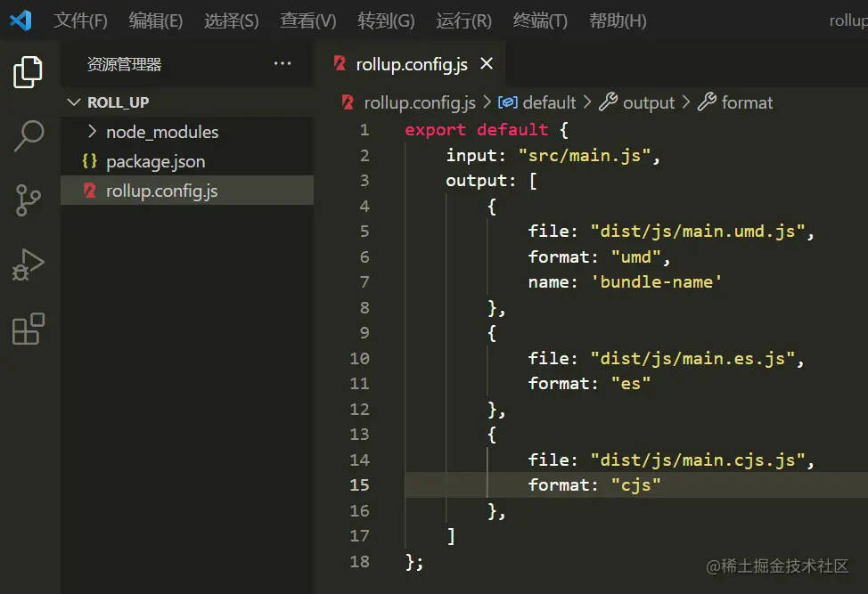The height and width of the screenshot is (594, 868).
Task: Click "dist/js/main.es.js" string
Action: point(692,358)
